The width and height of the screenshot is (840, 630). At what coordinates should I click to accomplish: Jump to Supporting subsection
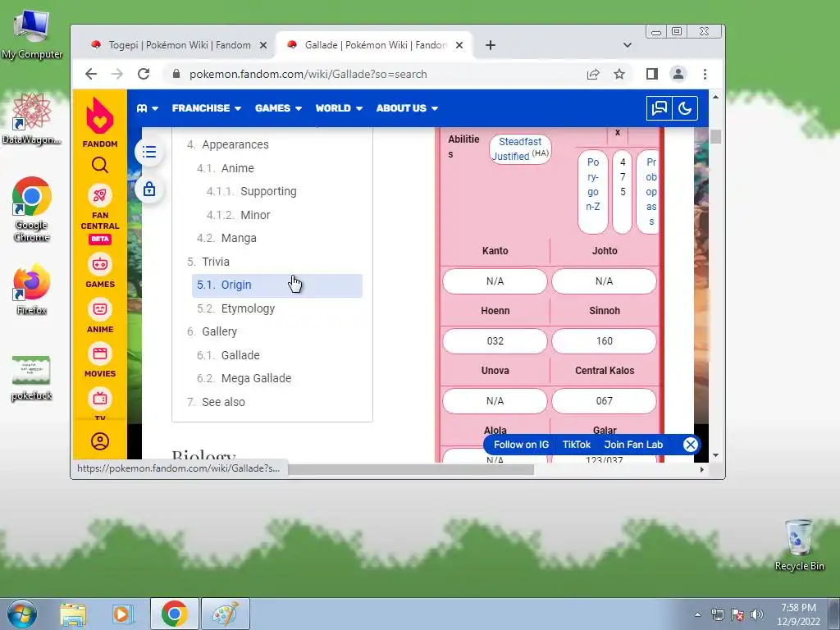268,191
